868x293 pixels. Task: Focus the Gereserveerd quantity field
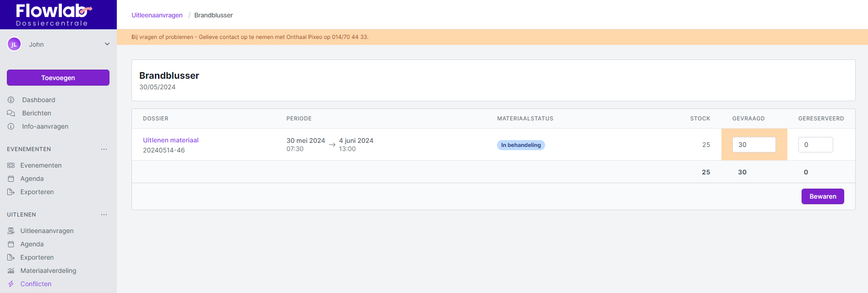point(815,145)
